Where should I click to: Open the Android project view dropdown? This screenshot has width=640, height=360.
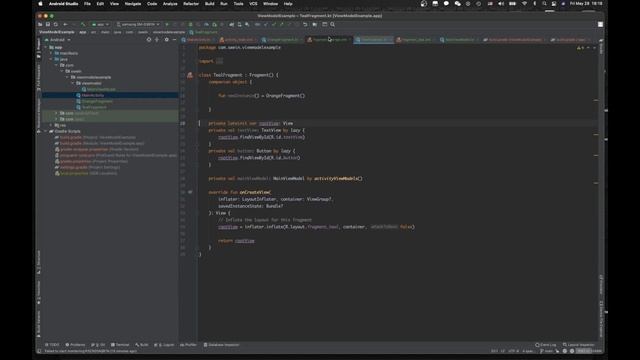pyautogui.click(x=58, y=40)
